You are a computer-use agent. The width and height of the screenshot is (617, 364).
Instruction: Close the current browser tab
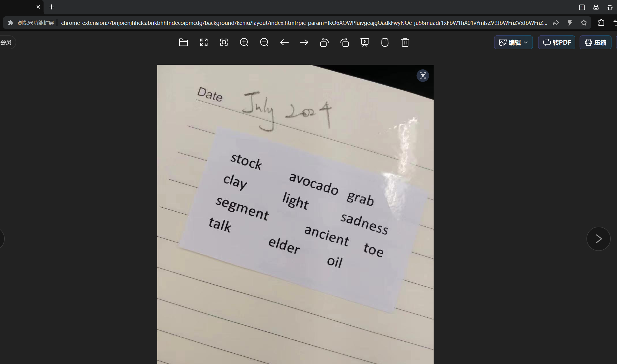(38, 7)
